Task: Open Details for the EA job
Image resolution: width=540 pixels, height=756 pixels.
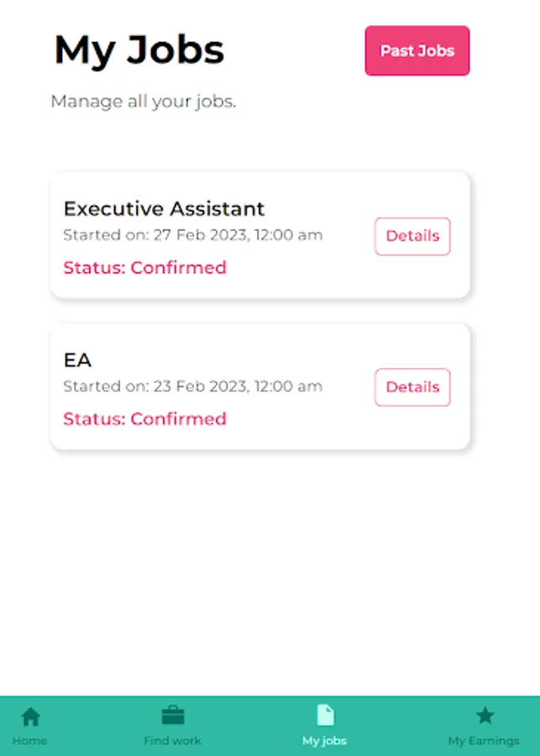Action: tap(412, 387)
